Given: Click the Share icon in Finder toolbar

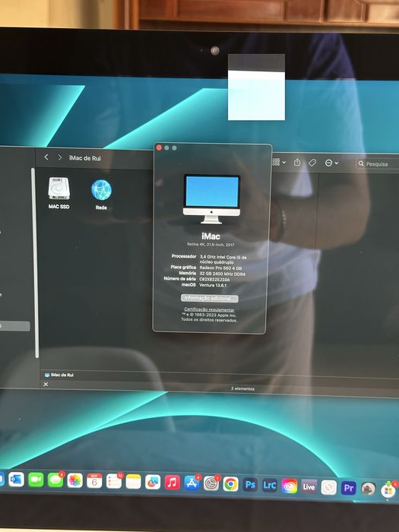Looking at the screenshot, I should click(x=297, y=163).
